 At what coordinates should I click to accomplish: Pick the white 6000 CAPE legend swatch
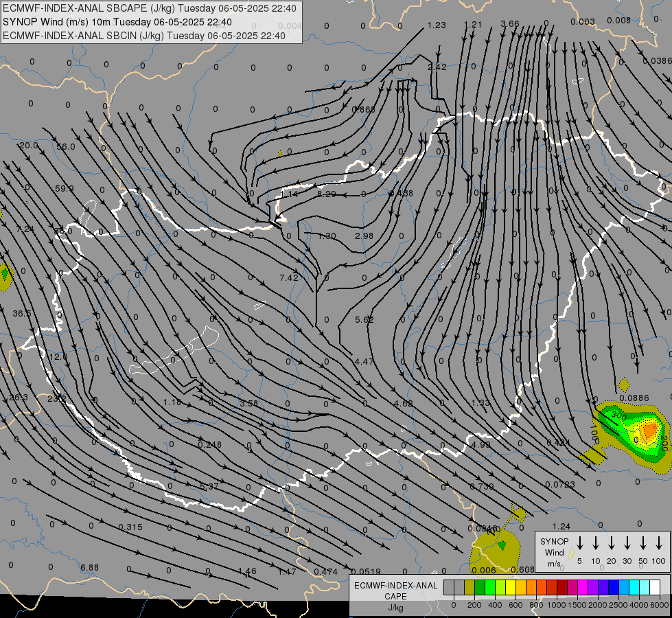coord(655,587)
